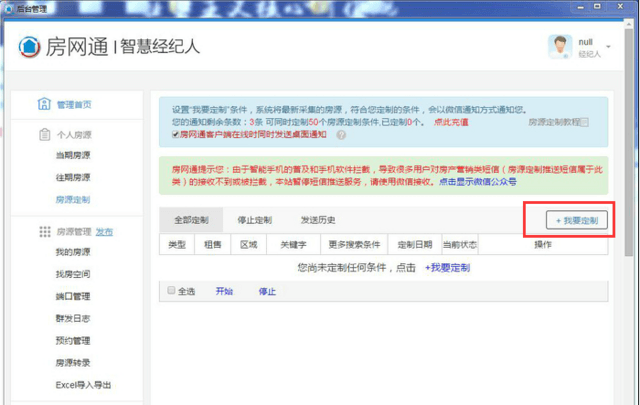
Task: Click the + 我要定制 button
Action: (x=577, y=220)
